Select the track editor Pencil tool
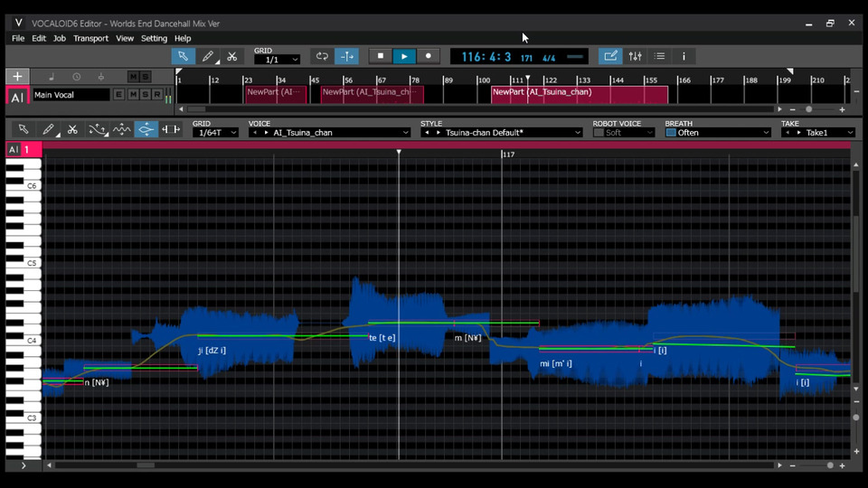868x488 pixels. point(208,56)
